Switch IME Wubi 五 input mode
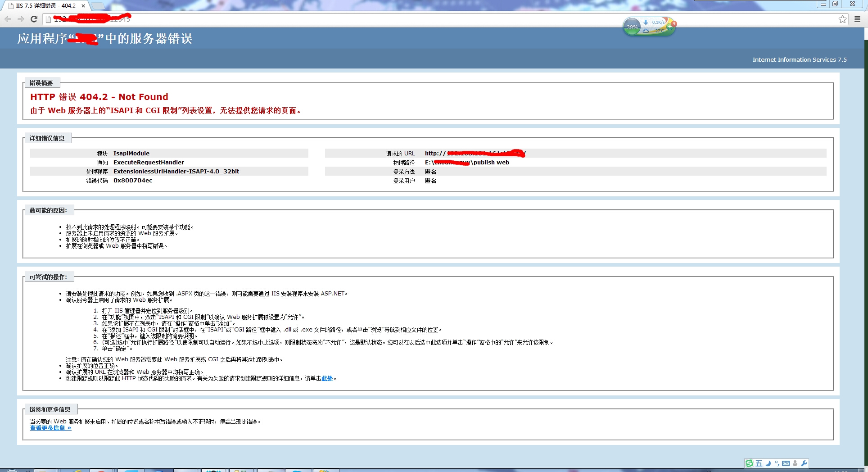This screenshot has width=868, height=472. [x=759, y=463]
